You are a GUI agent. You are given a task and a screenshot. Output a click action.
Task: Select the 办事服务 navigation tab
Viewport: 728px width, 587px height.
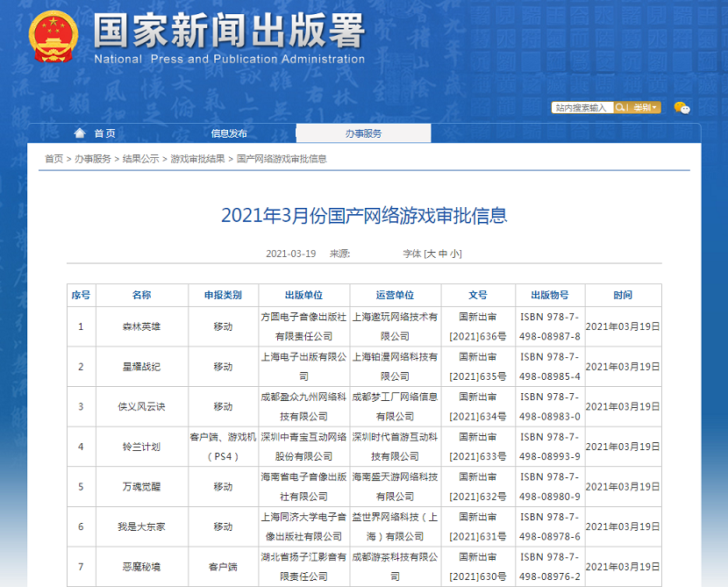pyautogui.click(x=363, y=133)
